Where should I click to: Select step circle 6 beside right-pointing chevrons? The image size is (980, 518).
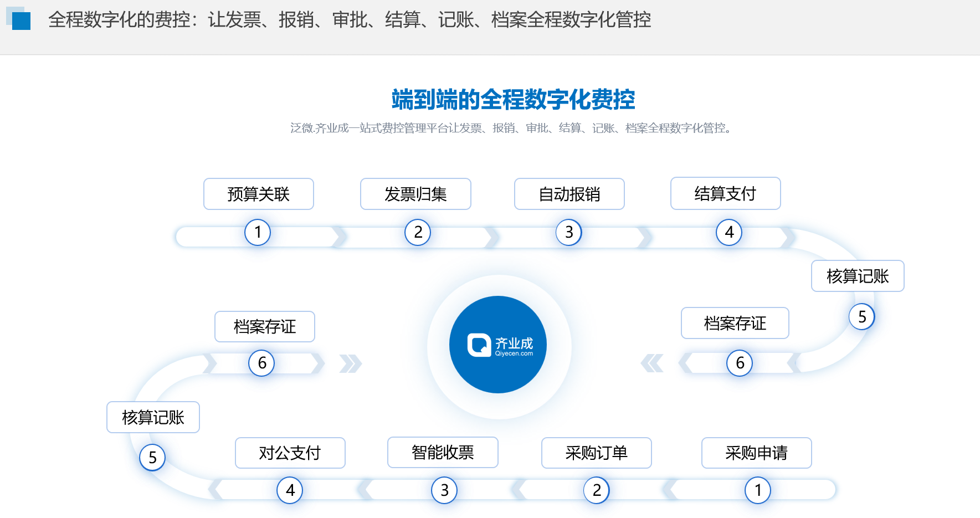click(262, 363)
